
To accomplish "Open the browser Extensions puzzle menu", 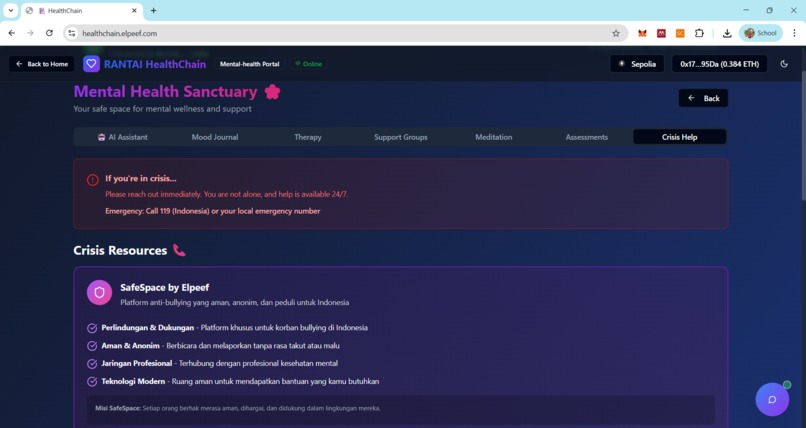I will 699,33.
